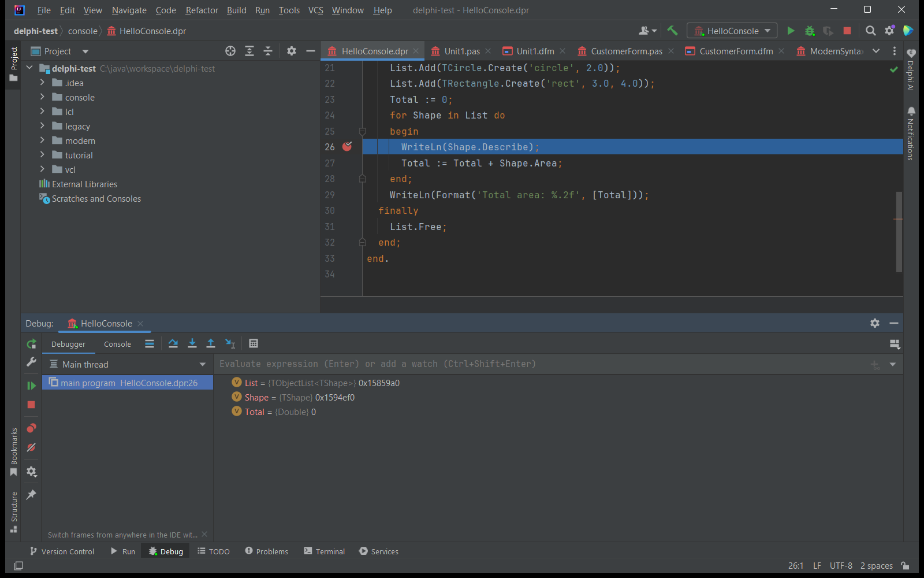Run to Cursor in the debugger toolbar

[x=230, y=344]
